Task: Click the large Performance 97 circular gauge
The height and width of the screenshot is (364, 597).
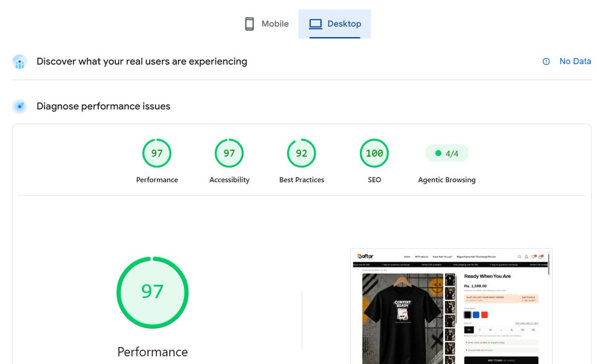Action: click(x=152, y=292)
